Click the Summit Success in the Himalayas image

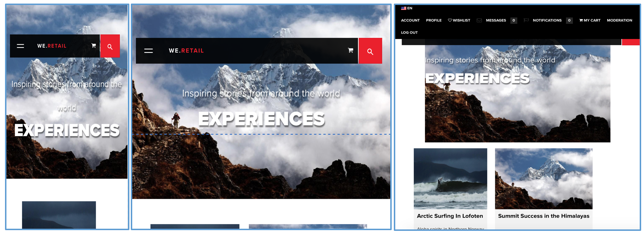click(544, 179)
